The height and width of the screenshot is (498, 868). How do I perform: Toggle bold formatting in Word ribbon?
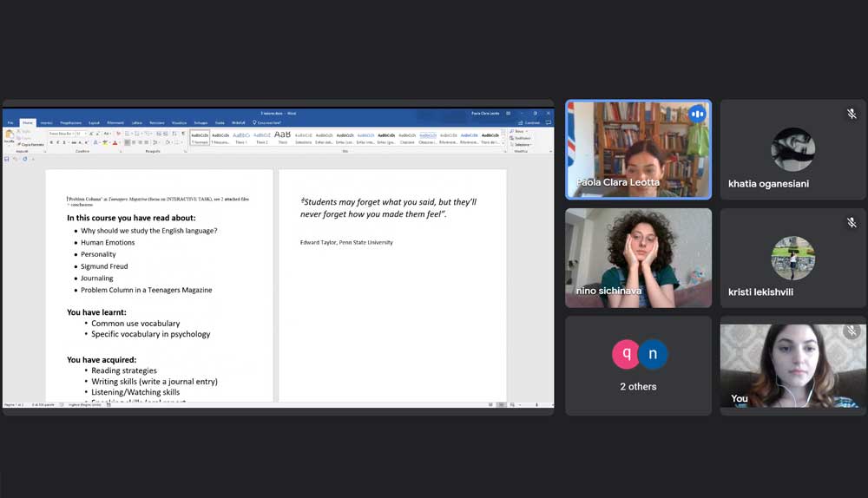[51, 142]
